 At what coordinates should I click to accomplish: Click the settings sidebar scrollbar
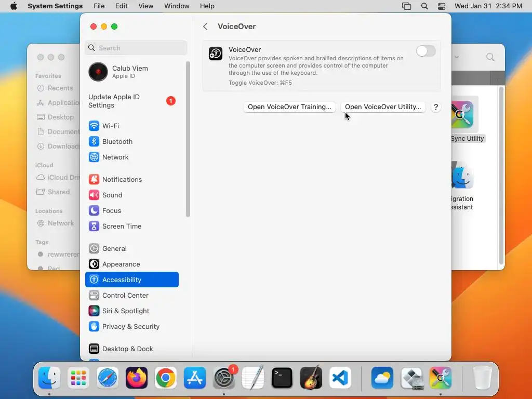pyautogui.click(x=188, y=139)
